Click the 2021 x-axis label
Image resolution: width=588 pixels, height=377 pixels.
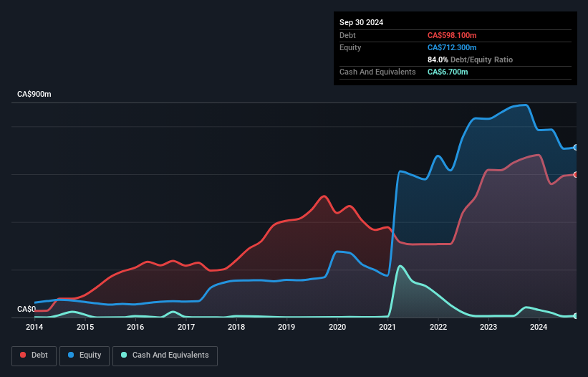[387, 327]
